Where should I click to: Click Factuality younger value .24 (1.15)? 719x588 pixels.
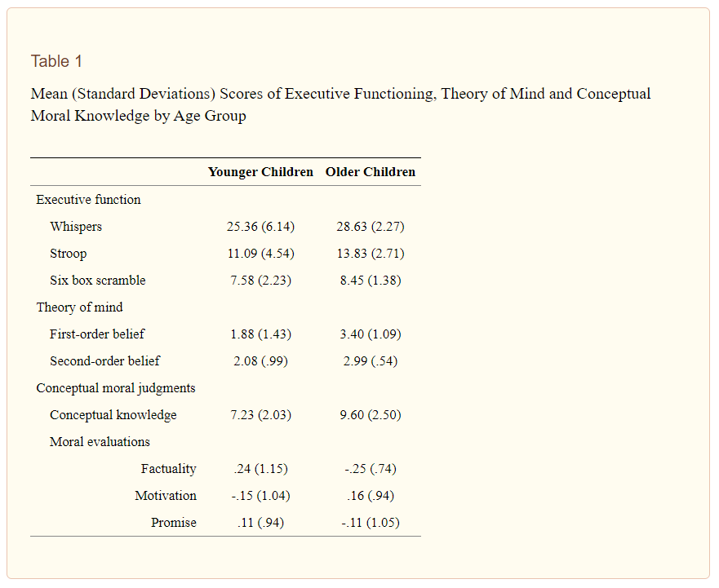tap(261, 469)
